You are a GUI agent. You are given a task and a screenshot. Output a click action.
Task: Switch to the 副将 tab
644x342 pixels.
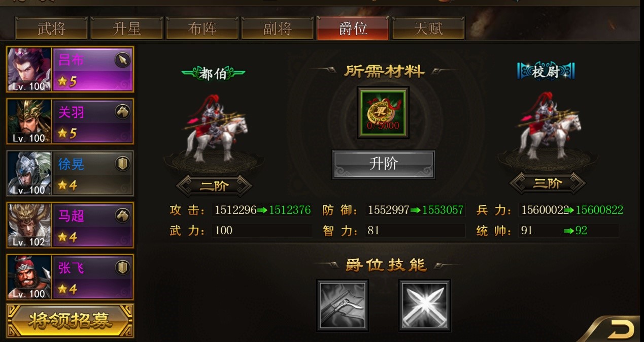pos(277,28)
